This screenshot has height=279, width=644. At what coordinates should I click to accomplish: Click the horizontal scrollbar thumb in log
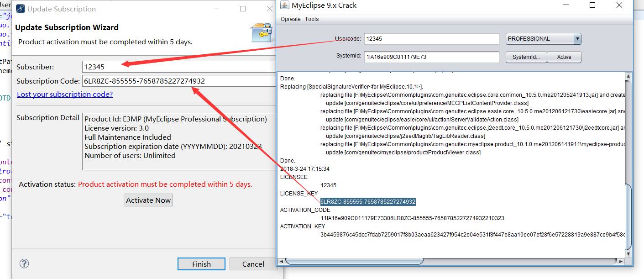coord(356,262)
